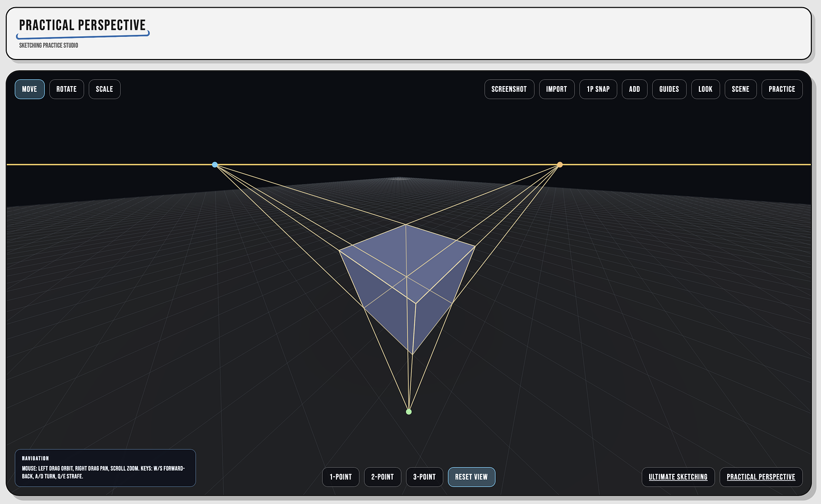Choose the 1-Point perspective preset
Screen dimensions: 821x504
tap(341, 477)
